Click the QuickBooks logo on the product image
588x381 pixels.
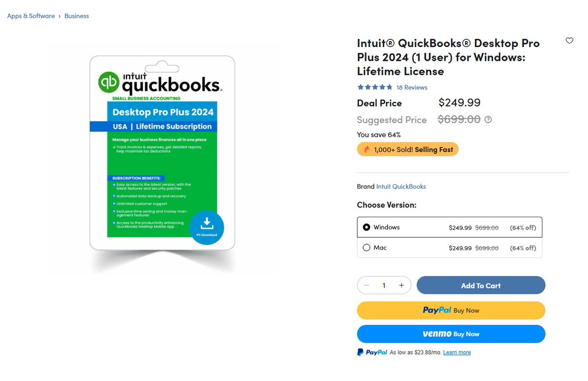[161, 82]
